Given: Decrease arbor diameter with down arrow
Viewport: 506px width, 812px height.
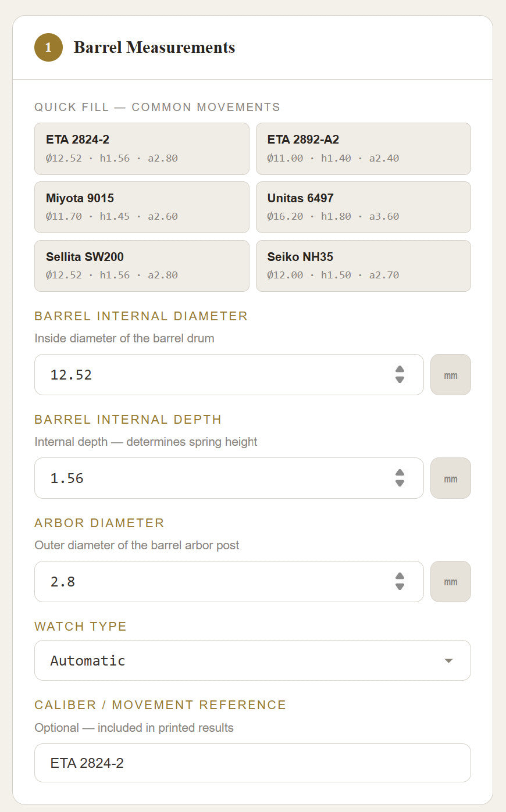Looking at the screenshot, I should [x=400, y=586].
